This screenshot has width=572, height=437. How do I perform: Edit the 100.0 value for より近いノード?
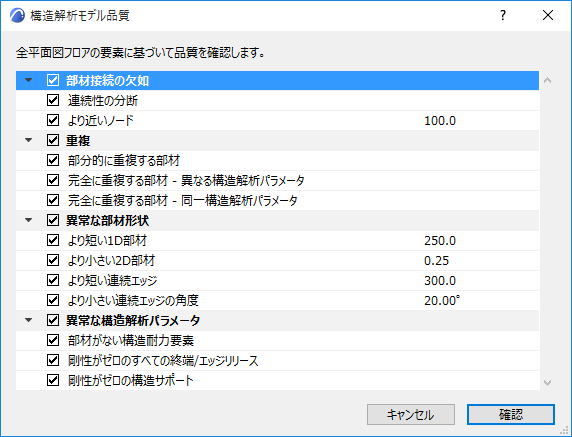(440, 121)
